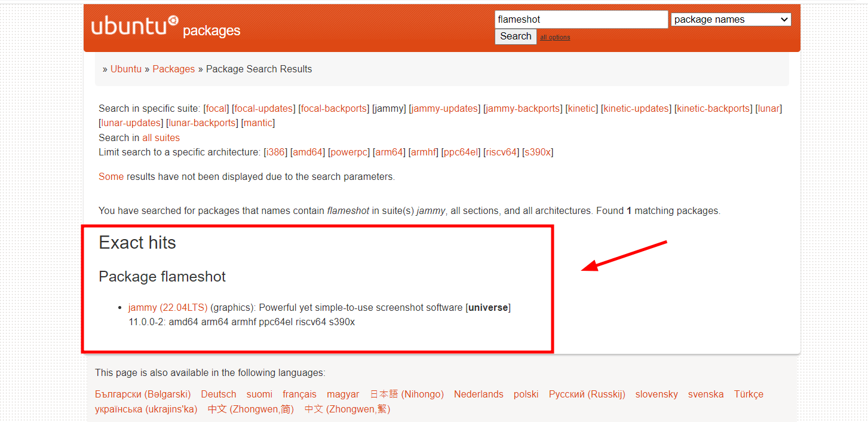The width and height of the screenshot is (868, 422).
Task: Search in the kinetic-updates suite
Action: [x=636, y=108]
